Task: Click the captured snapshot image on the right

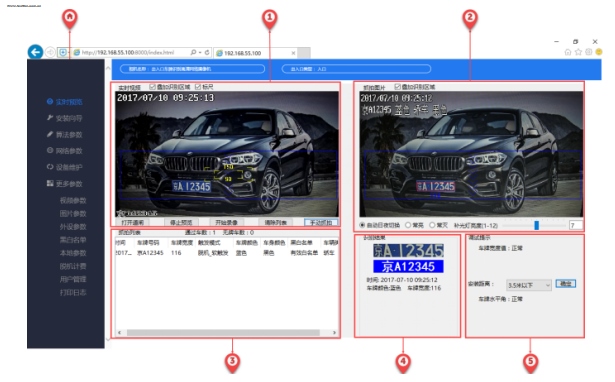Action: [x=471, y=154]
